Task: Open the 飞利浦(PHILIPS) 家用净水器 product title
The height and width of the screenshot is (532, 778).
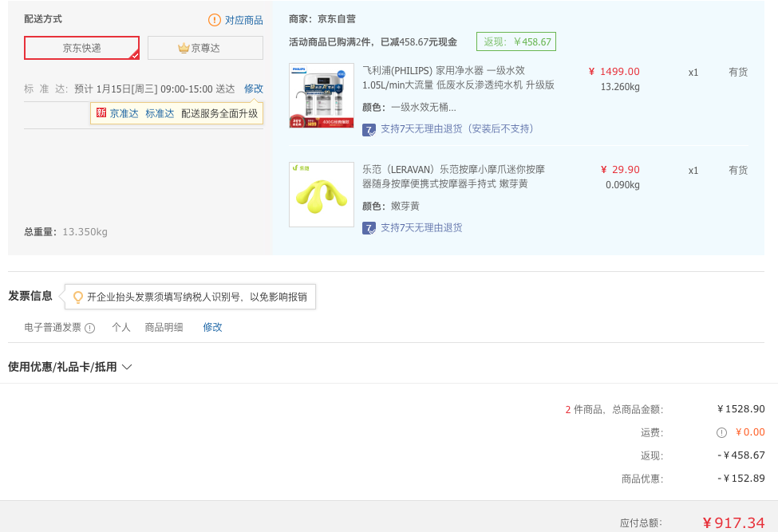Action: [458, 78]
